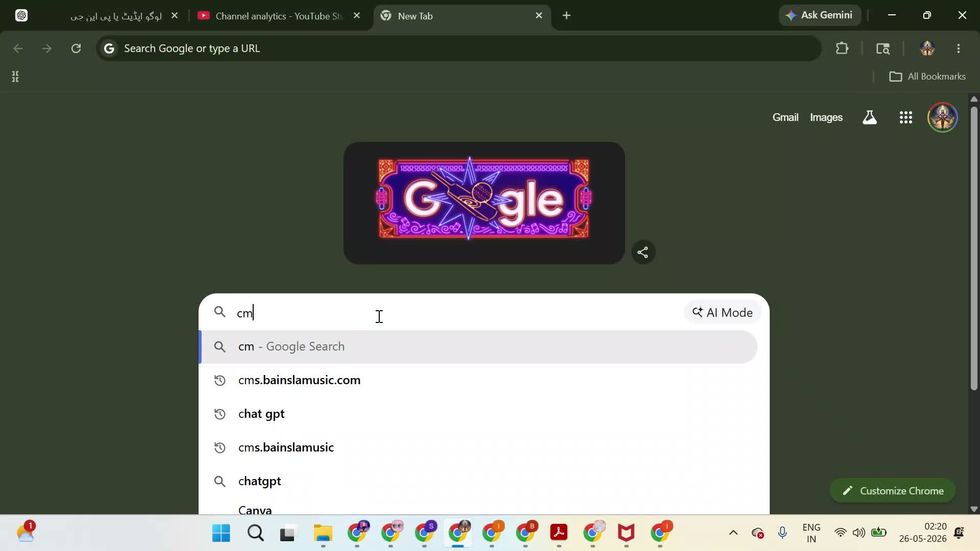The width and height of the screenshot is (980, 551).
Task: Click the Google account avatar on the page
Action: (942, 117)
